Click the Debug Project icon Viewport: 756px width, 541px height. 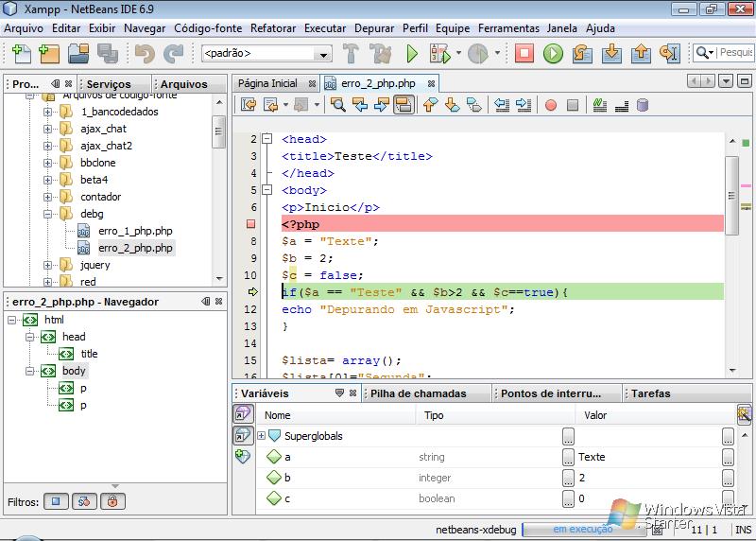coord(439,53)
